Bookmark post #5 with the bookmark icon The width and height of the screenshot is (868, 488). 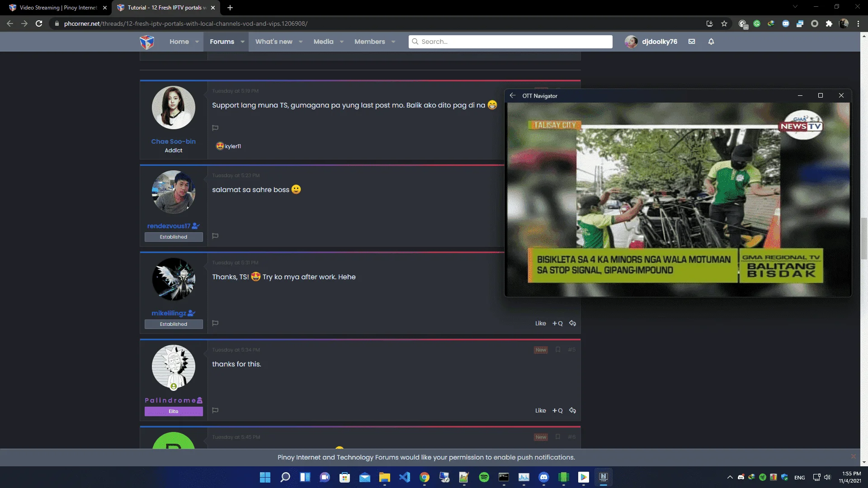pos(558,349)
